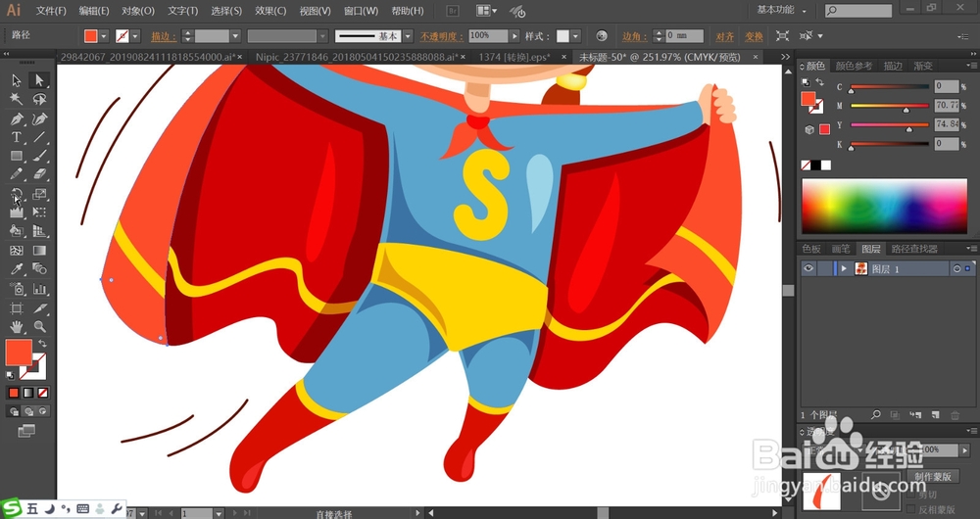Screen dimensions: 980x519
Task: Check the 剪切 checkbox
Action: pos(910,495)
